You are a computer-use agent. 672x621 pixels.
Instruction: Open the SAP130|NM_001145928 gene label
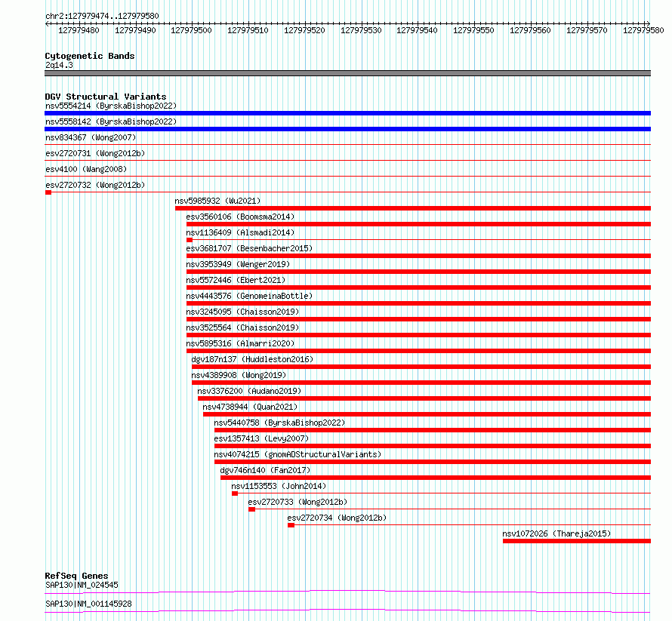pyautogui.click(x=88, y=604)
